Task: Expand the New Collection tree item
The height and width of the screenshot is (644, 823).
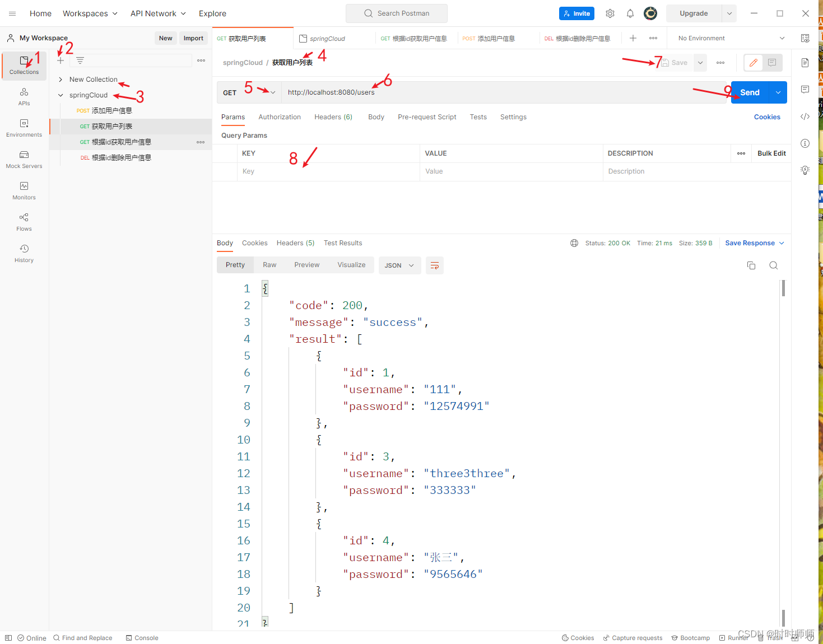Action: 61,80
